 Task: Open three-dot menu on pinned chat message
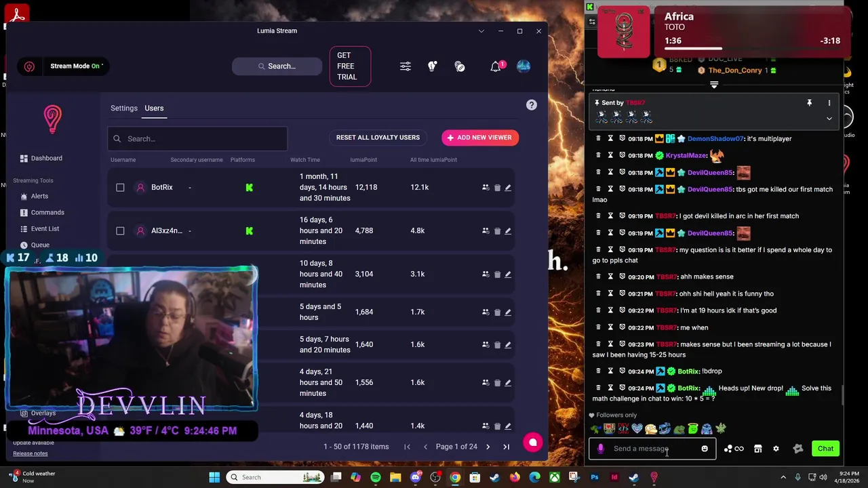coord(829,103)
